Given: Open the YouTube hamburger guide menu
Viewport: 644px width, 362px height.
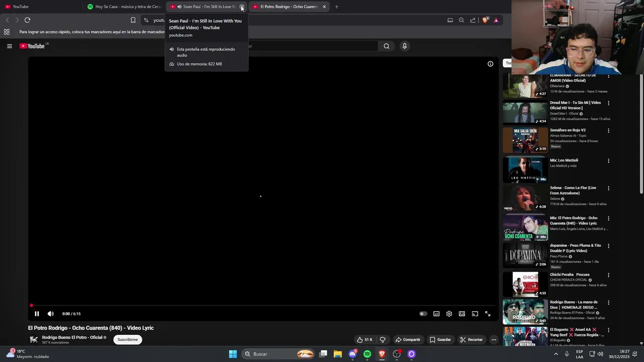Looking at the screenshot, I should point(9,46).
